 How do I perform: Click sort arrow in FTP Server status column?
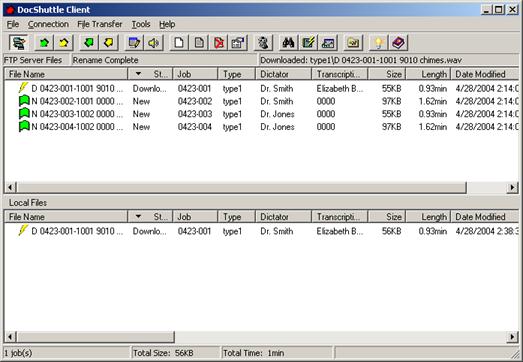(138, 74)
